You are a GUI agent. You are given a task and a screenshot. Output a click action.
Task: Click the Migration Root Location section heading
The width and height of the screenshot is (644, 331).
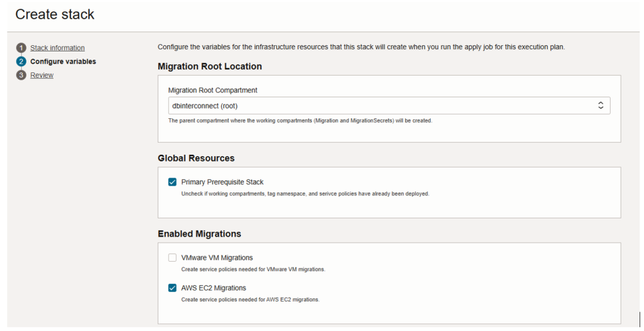click(209, 66)
